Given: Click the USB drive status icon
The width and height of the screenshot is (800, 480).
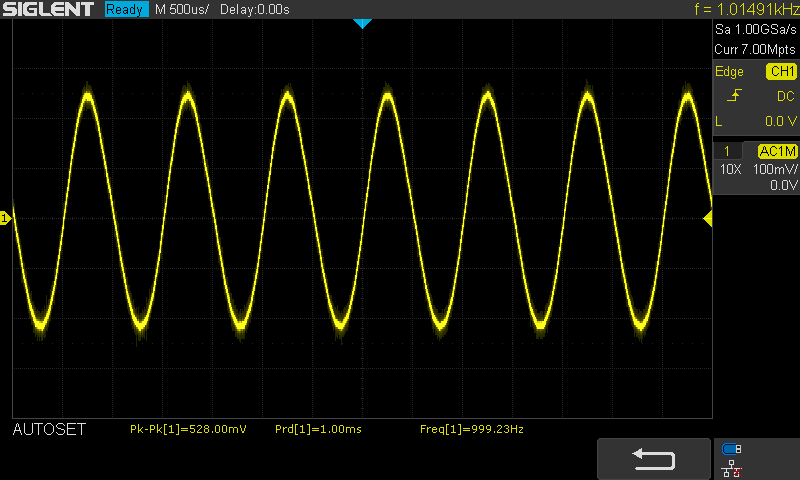Looking at the screenshot, I should click(732, 449).
